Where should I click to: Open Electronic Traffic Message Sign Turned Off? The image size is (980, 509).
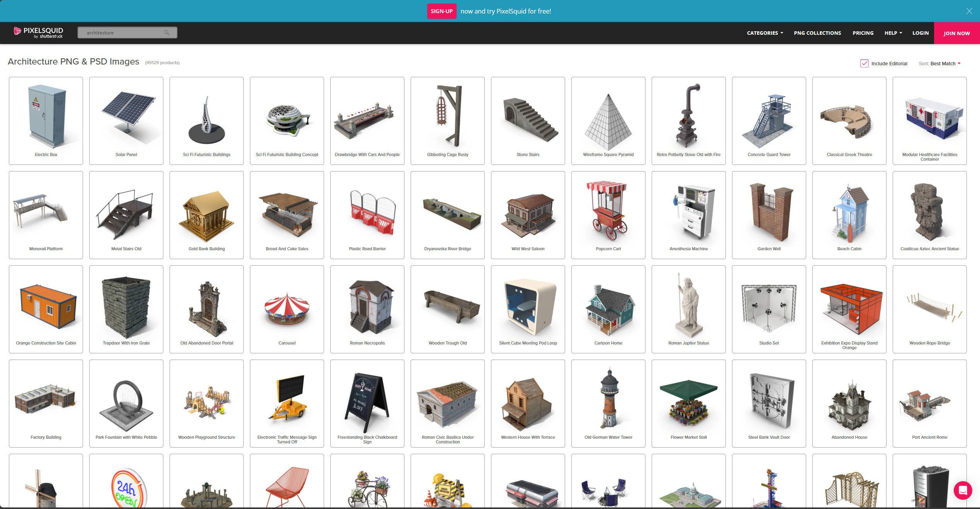287,403
